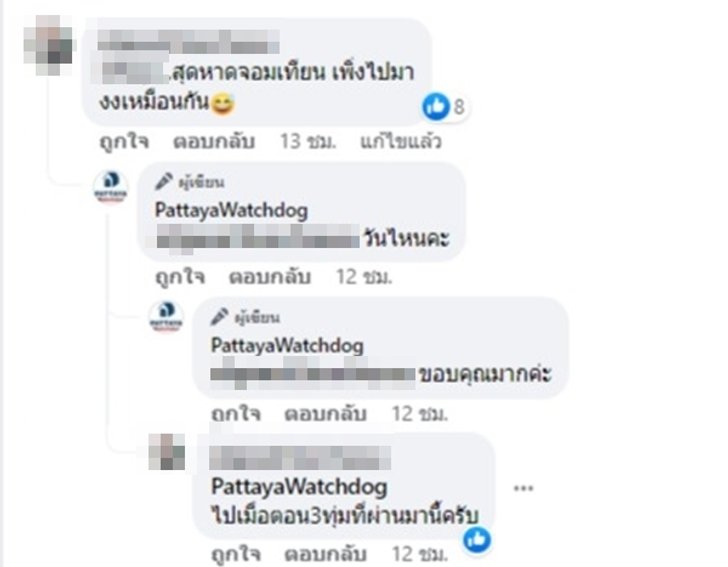Click ตอบกลับ under the ขอบคุณมากค่ะ reply
The width and height of the screenshot is (728, 567).
pyautogui.click(x=325, y=414)
